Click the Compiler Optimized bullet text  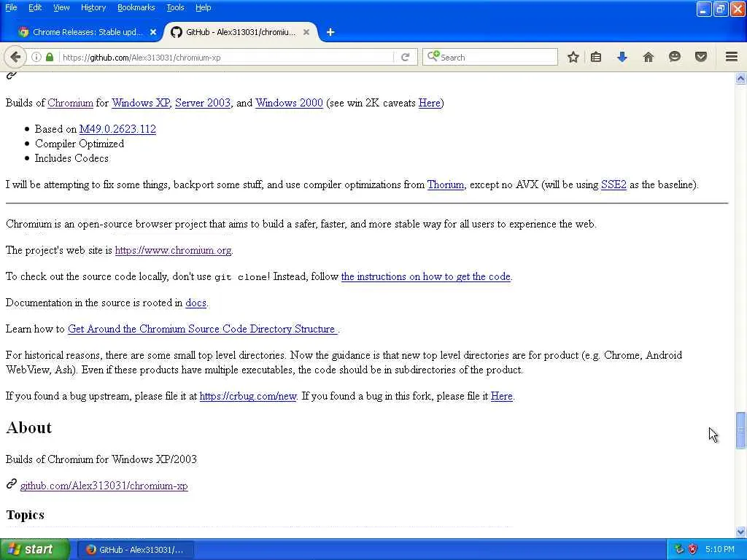(80, 144)
